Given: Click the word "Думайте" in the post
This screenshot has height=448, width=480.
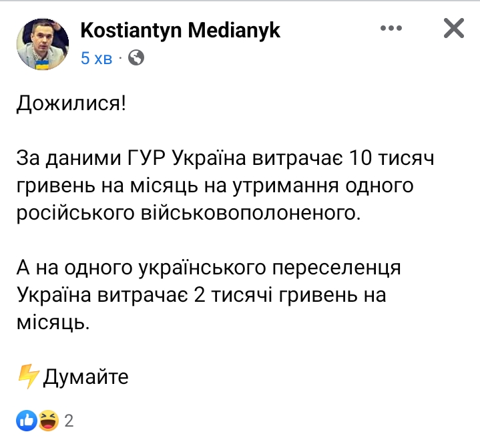Looking at the screenshot, I should [x=85, y=378].
